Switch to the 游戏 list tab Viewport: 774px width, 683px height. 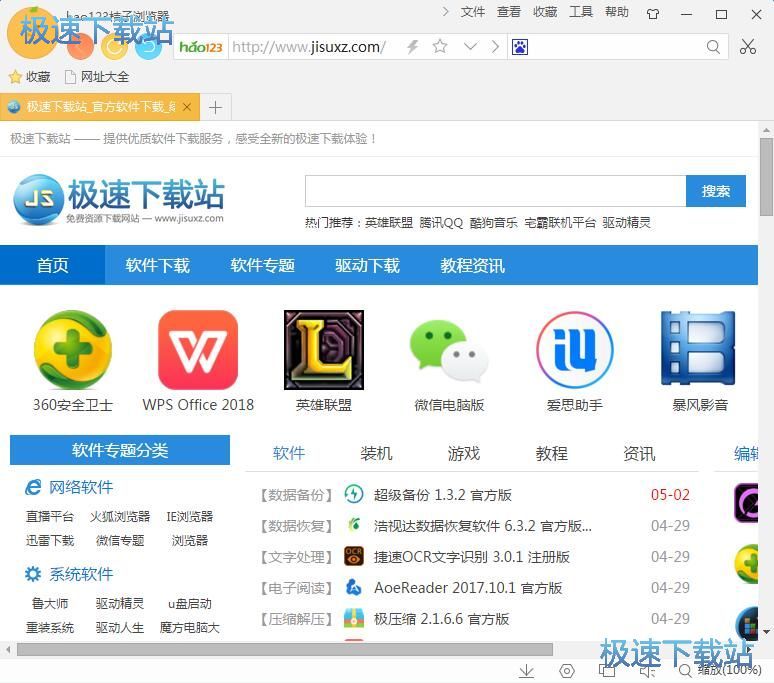pyautogui.click(x=464, y=453)
